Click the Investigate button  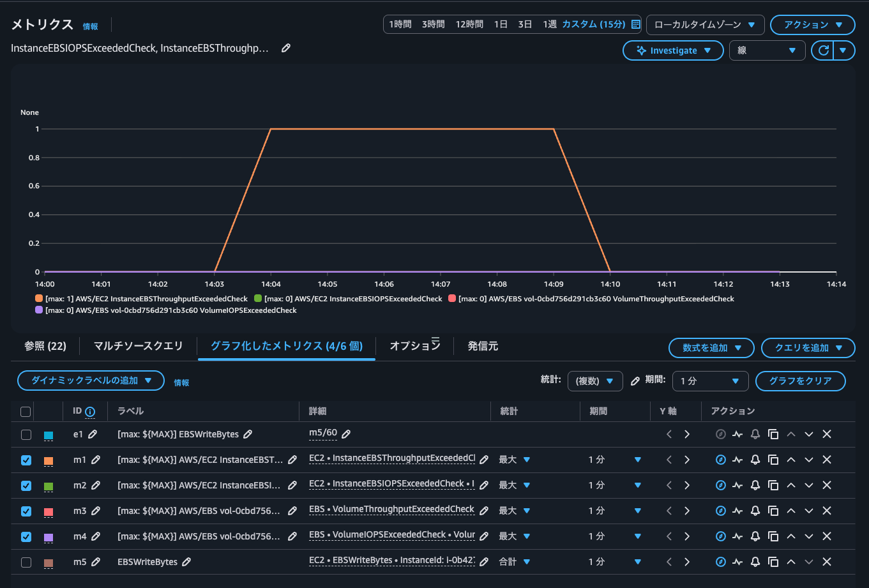673,50
